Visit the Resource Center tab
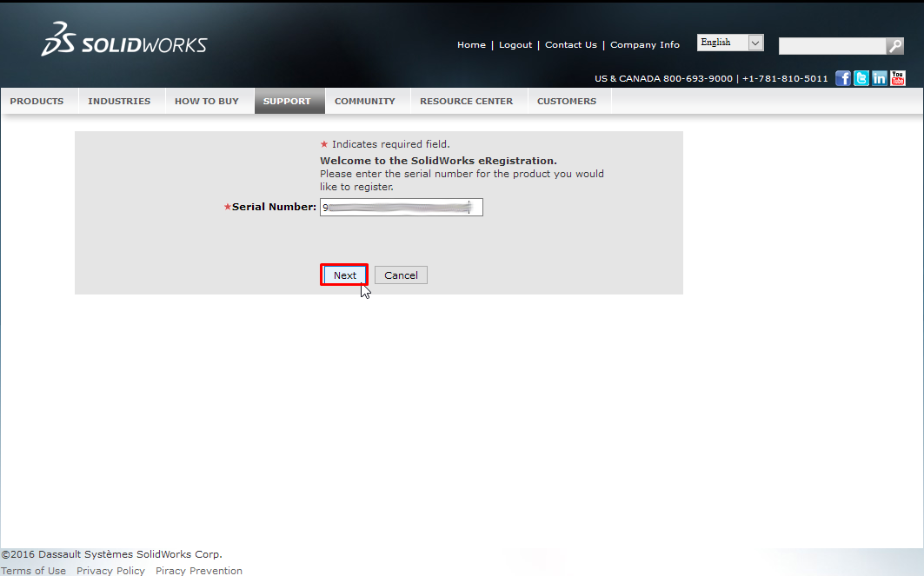This screenshot has width=924, height=576. 466,102
